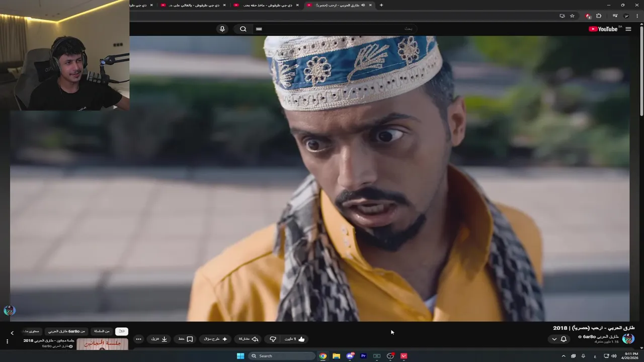Image resolution: width=644 pixels, height=362 pixels.
Task: Close the طارق الحربي - ارحب tab
Action: coord(370,5)
